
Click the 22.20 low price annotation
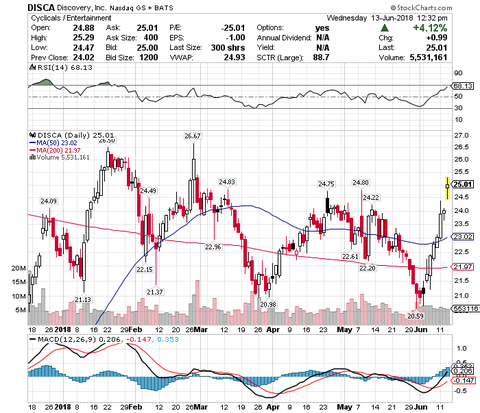tap(367, 268)
